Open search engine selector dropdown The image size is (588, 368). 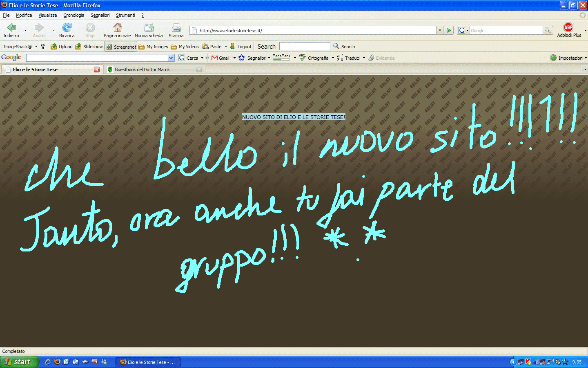(x=463, y=30)
